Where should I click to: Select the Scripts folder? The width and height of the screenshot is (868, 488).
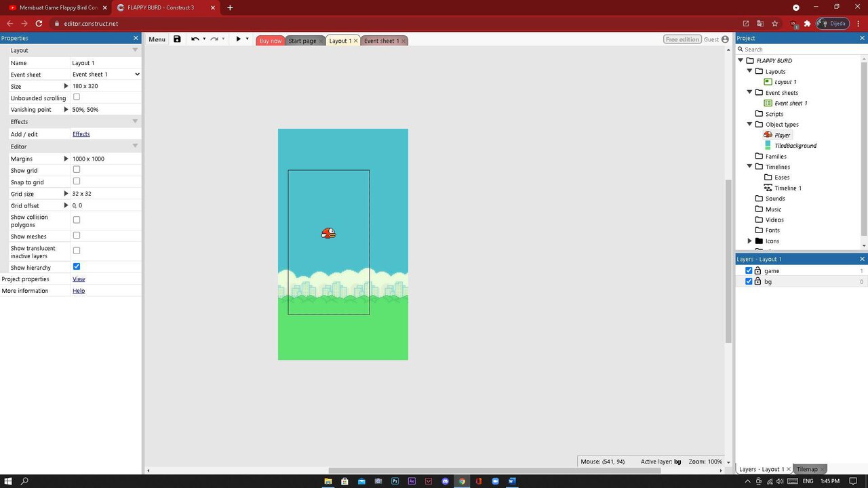pyautogui.click(x=769, y=114)
